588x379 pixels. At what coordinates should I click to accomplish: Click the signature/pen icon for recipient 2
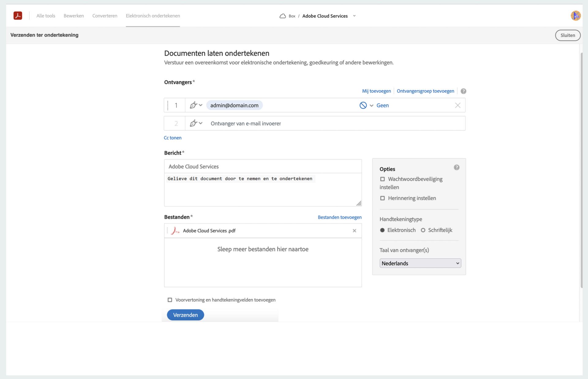194,123
